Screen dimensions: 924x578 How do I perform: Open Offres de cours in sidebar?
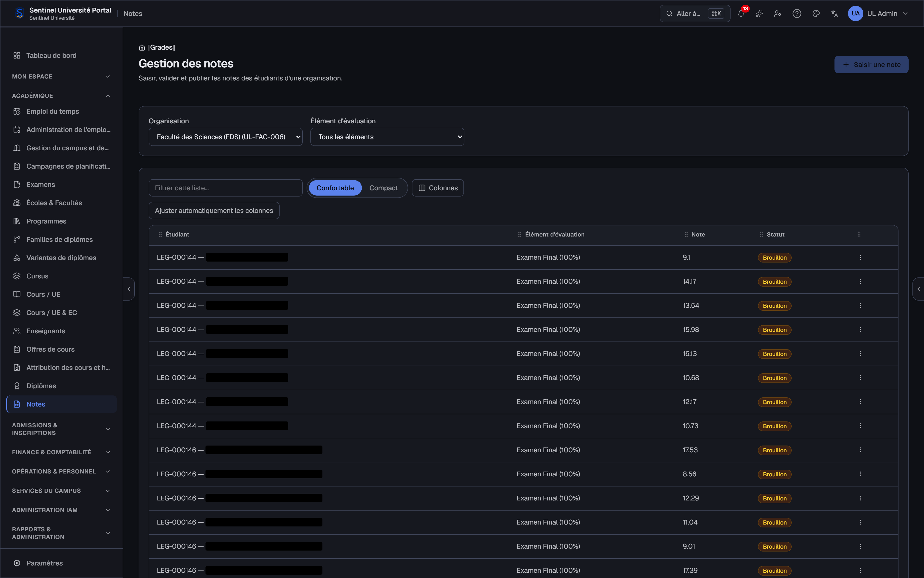[x=61, y=349]
